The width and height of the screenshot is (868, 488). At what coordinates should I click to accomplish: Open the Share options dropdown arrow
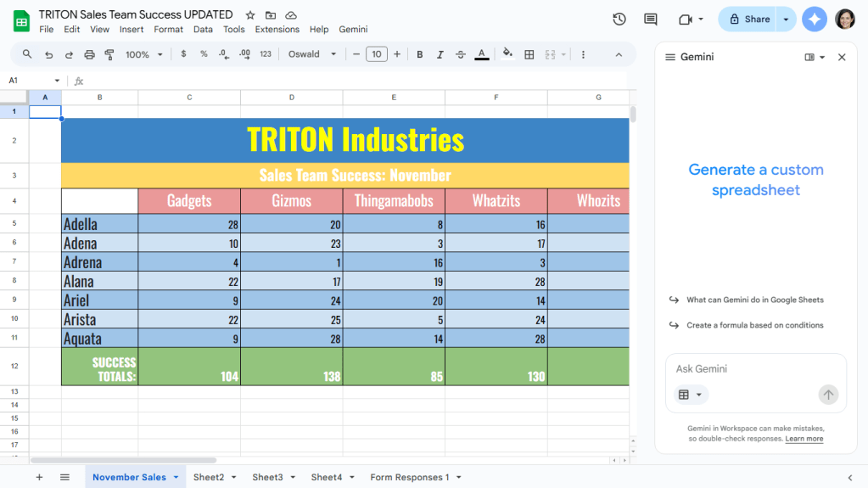click(786, 20)
